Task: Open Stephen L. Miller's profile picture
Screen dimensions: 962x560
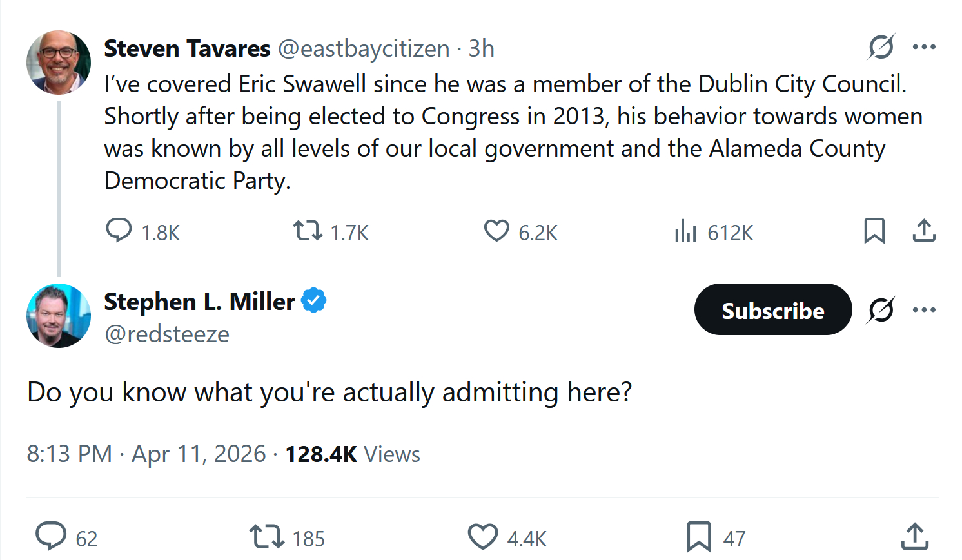Action: 59,316
